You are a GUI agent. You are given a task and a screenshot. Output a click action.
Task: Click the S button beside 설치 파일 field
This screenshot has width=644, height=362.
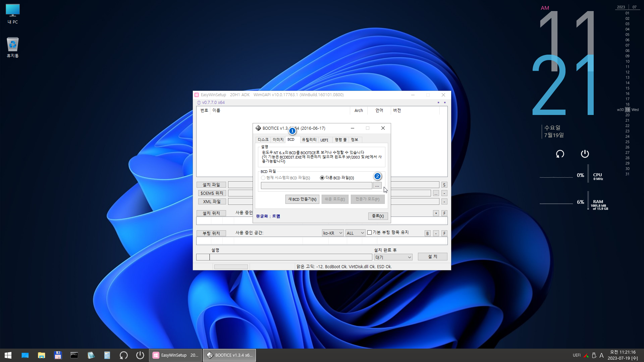[444, 185]
